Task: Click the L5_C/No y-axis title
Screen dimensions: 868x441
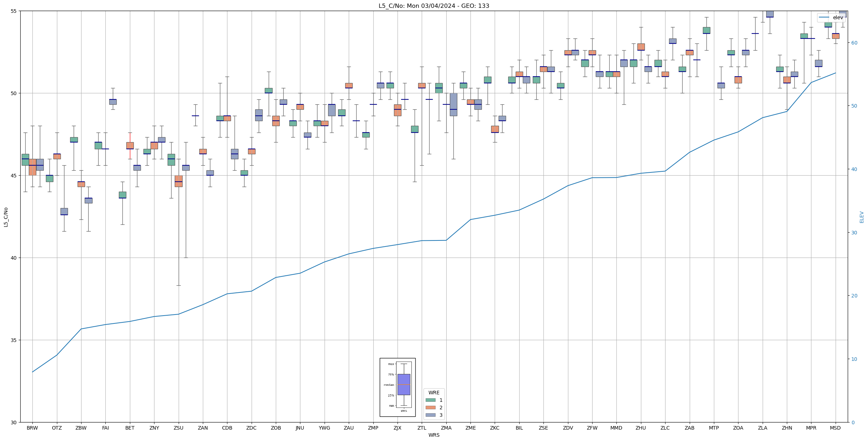Action: coord(6,217)
